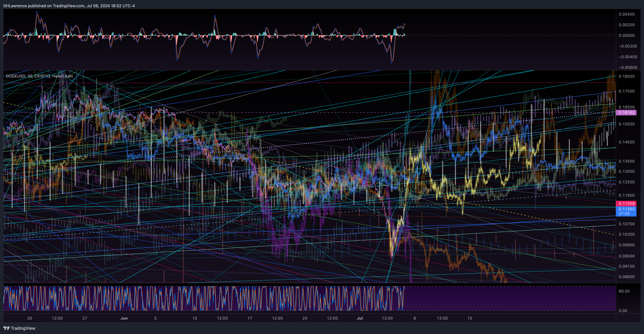Click the 0.09900 price axis value
Image resolution: width=644 pixels, height=334 pixels.
pos(626,245)
